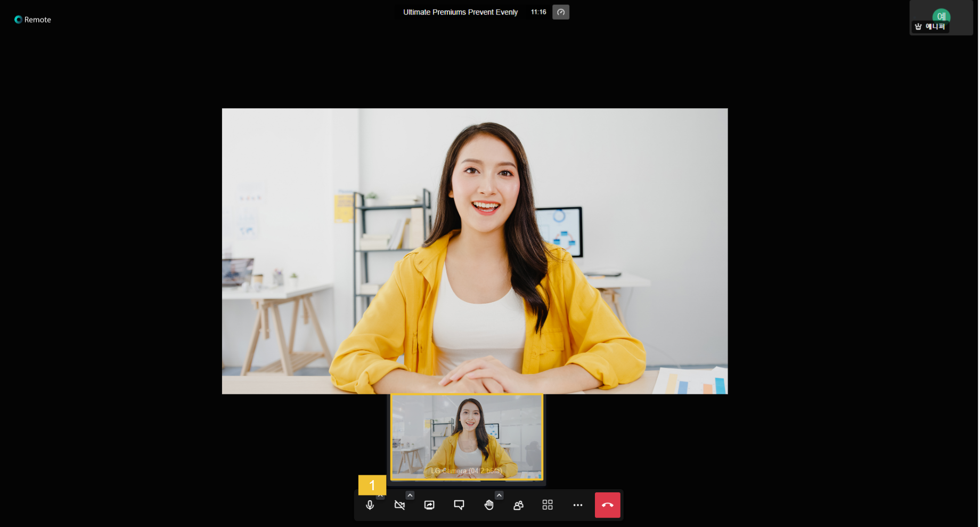
Task: Click the yellow number 1 badge
Action: click(x=372, y=485)
